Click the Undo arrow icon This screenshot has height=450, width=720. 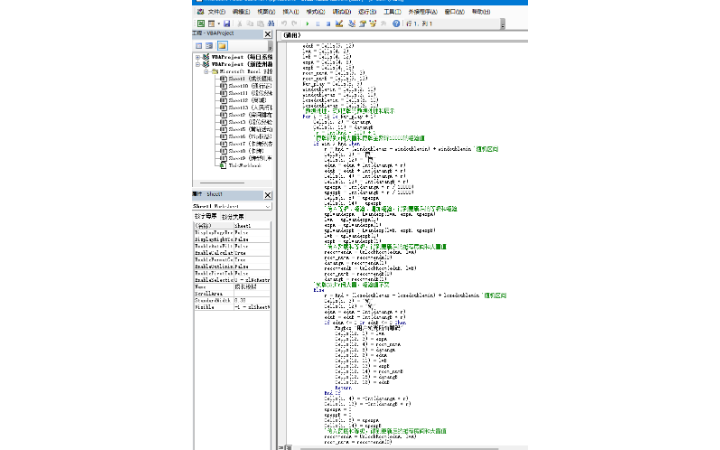(284, 22)
